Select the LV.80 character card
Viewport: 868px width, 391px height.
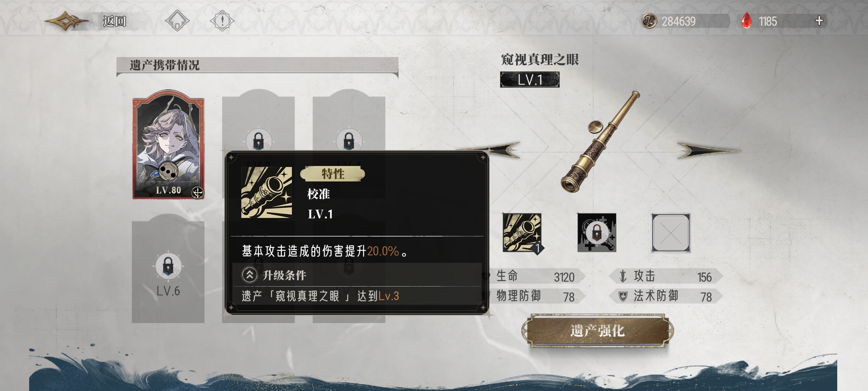(168, 145)
